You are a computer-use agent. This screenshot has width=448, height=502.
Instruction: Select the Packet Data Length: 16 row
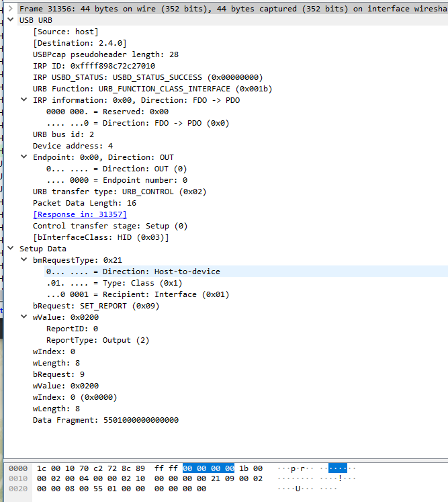85,203
